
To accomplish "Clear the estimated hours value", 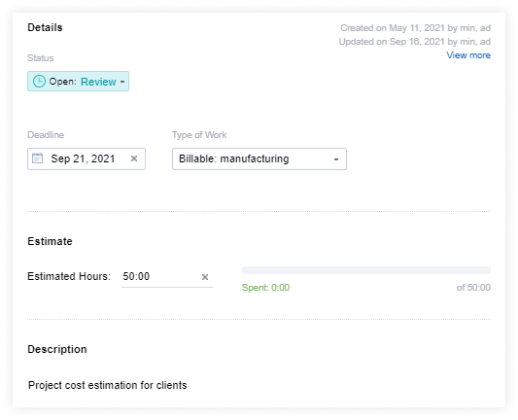I will click(x=205, y=277).
